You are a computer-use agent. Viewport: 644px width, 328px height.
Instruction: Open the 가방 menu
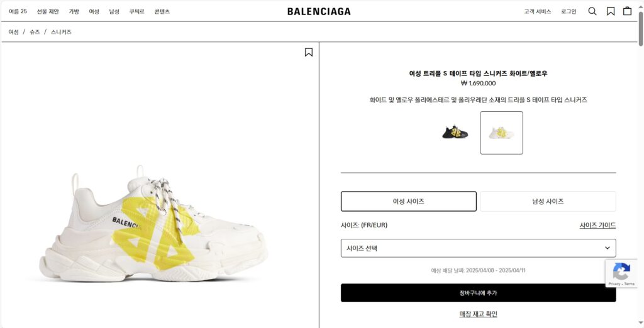tap(74, 11)
